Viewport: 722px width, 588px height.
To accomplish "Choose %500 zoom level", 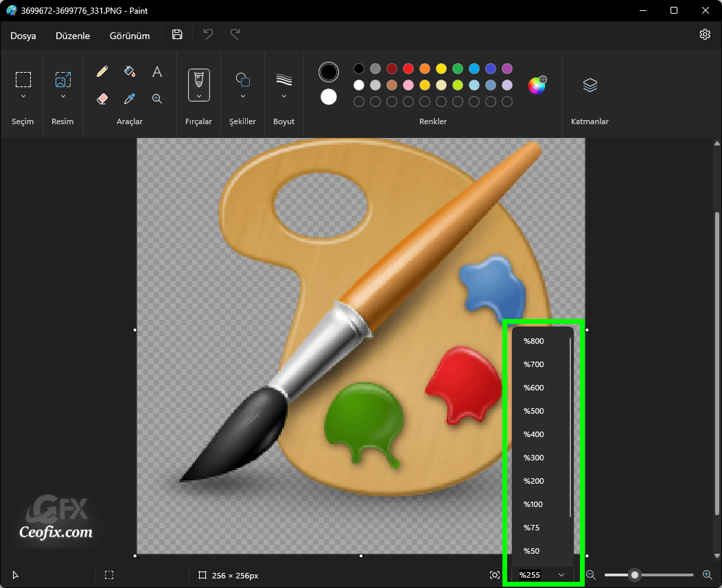I will (541, 411).
